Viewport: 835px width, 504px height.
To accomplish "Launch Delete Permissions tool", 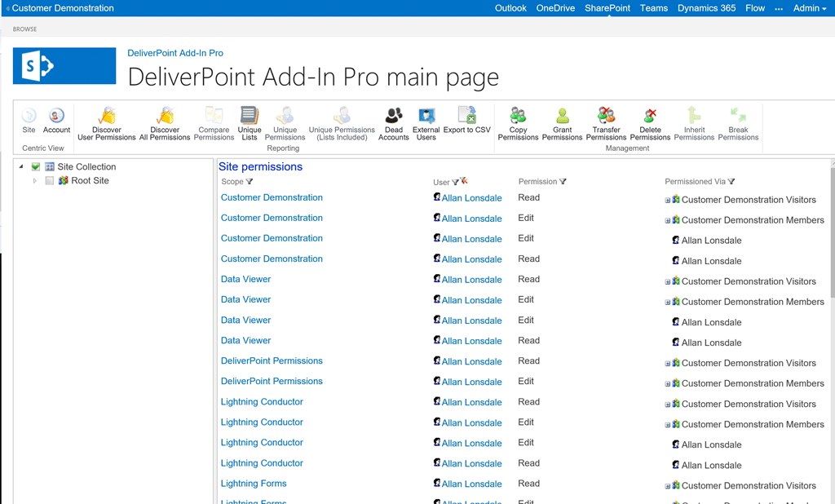I will [x=650, y=124].
